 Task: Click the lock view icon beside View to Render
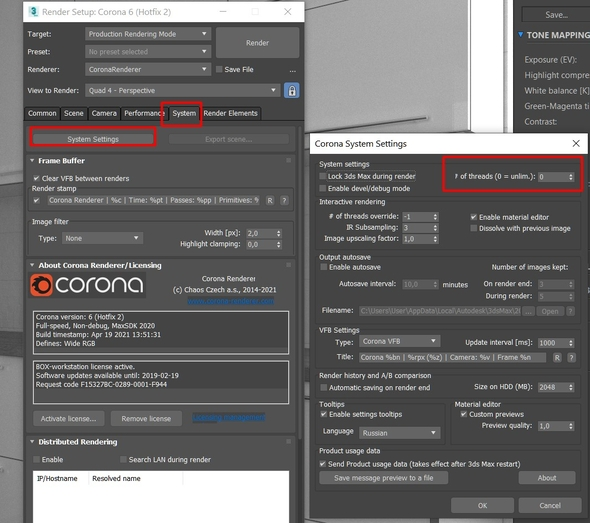(292, 91)
